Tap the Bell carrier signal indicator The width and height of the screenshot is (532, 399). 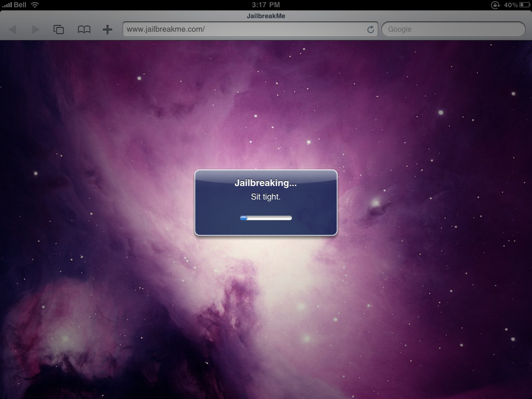(x=14, y=5)
